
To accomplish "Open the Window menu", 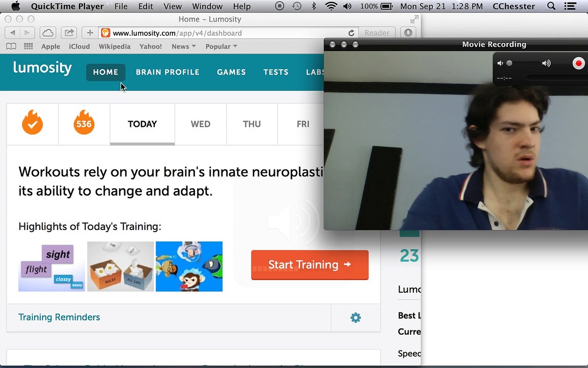I will coord(207,6).
